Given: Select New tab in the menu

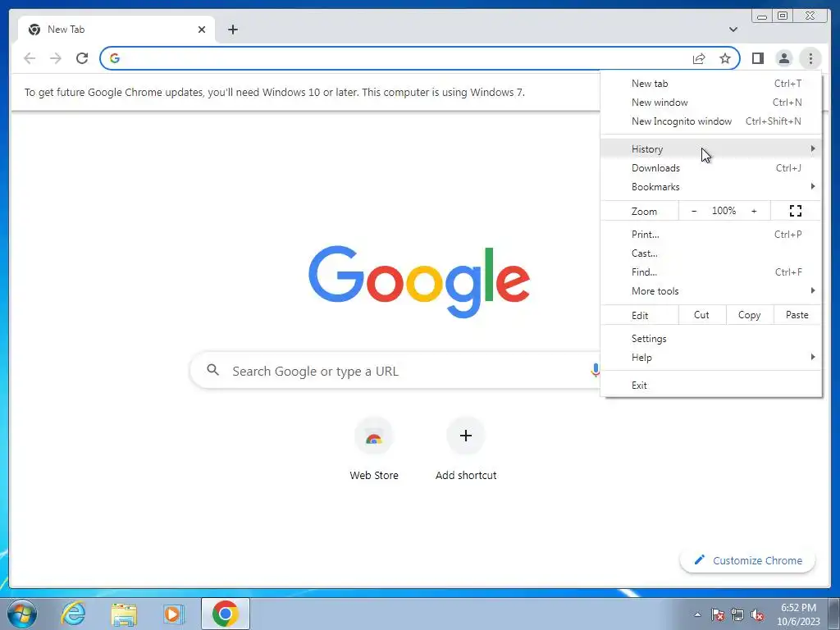Looking at the screenshot, I should pos(711,84).
